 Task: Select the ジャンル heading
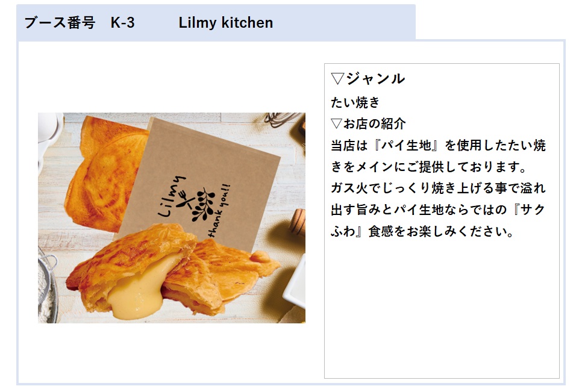tap(375, 79)
